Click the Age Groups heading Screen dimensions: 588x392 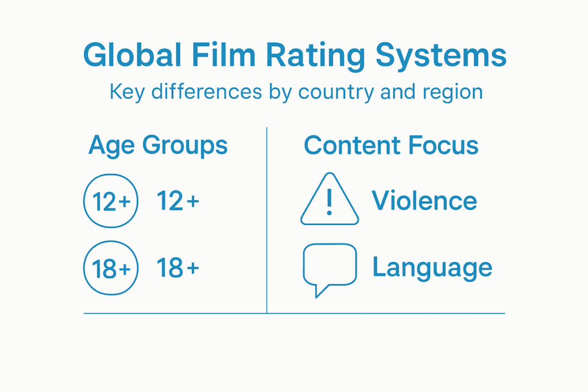158,146
